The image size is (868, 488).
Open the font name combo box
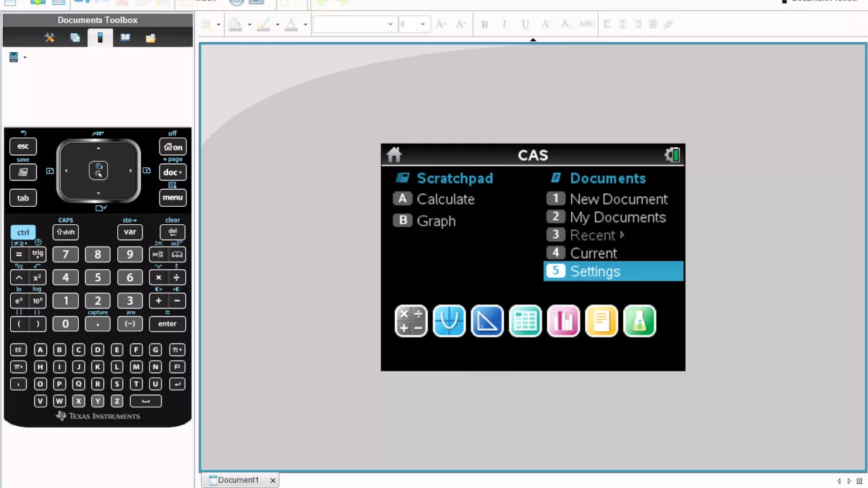pos(354,24)
